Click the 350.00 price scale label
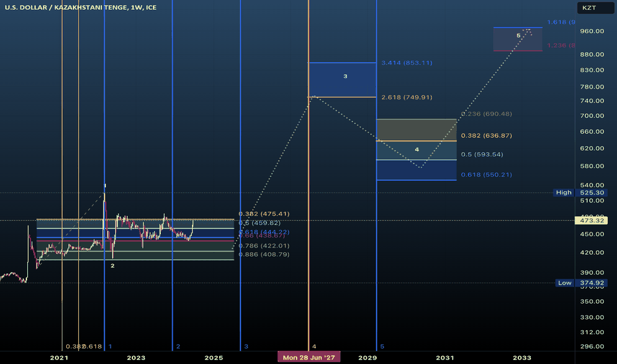 pos(592,301)
